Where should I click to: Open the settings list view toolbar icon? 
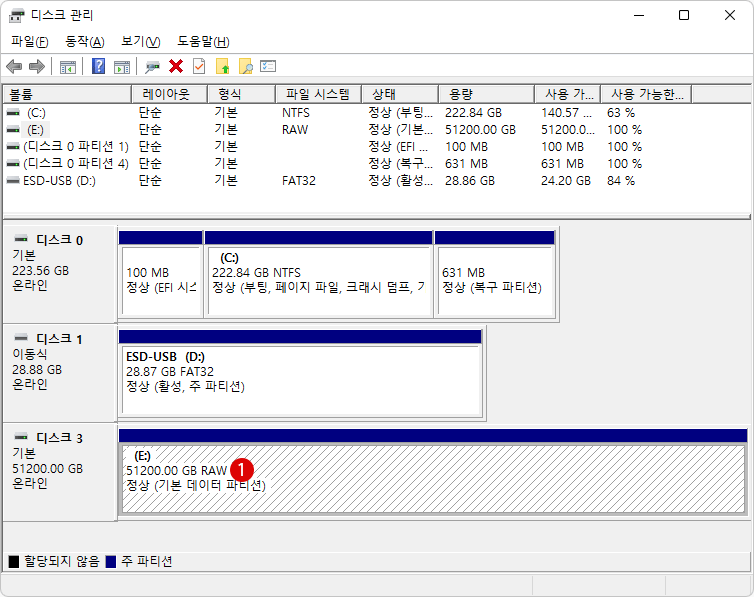[268, 66]
